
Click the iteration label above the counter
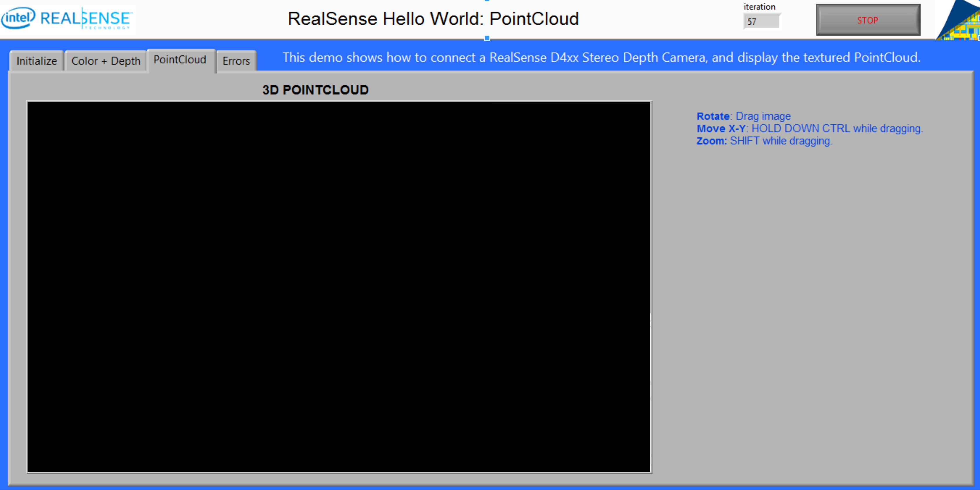coord(759,7)
